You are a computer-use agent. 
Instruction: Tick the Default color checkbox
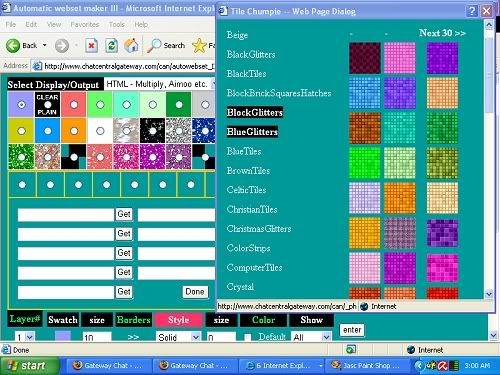[247, 337]
